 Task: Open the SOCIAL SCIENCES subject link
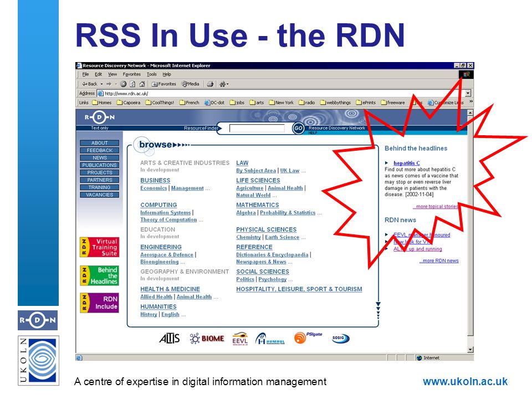263,272
